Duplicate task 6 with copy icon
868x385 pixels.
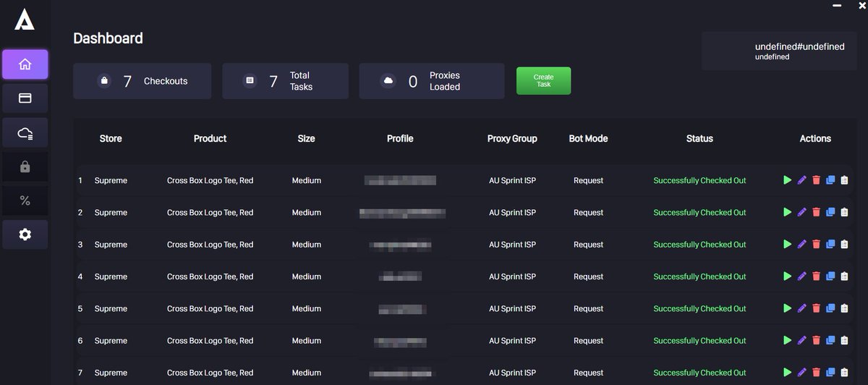(830, 340)
